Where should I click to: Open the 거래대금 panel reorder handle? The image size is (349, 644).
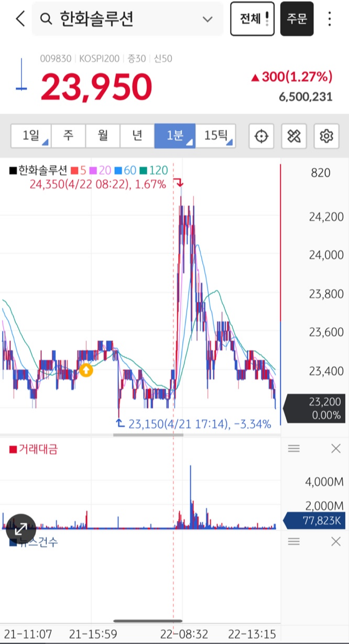point(294,448)
